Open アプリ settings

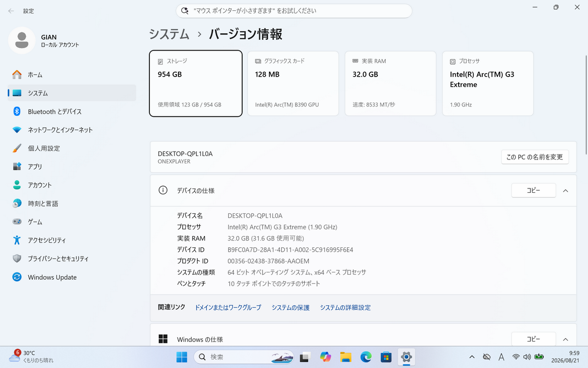(72, 166)
